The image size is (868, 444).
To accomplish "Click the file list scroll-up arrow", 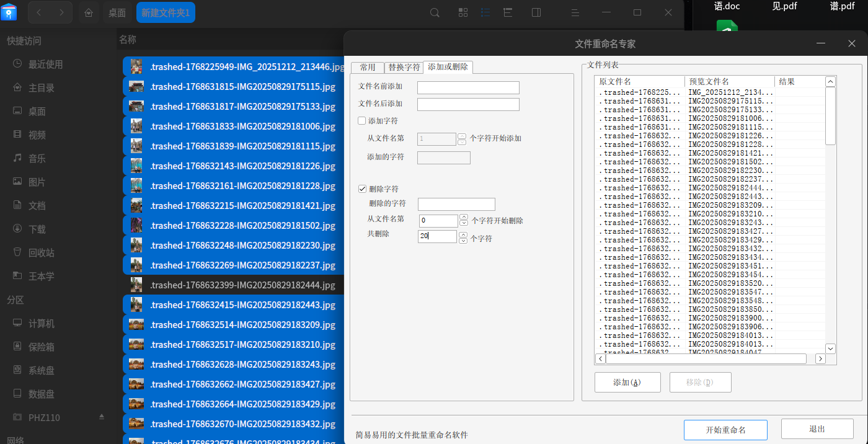I will 831,81.
